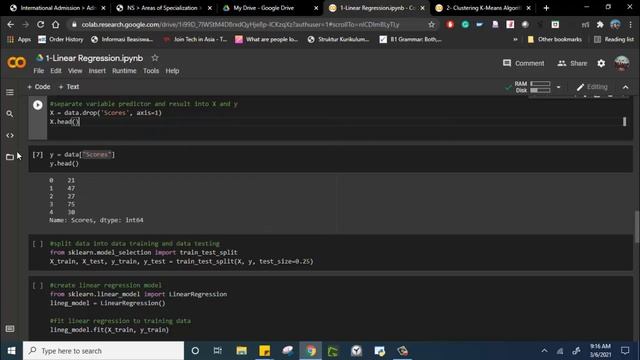The image size is (640, 360).
Task: Reload the page
Action: click(x=40, y=24)
